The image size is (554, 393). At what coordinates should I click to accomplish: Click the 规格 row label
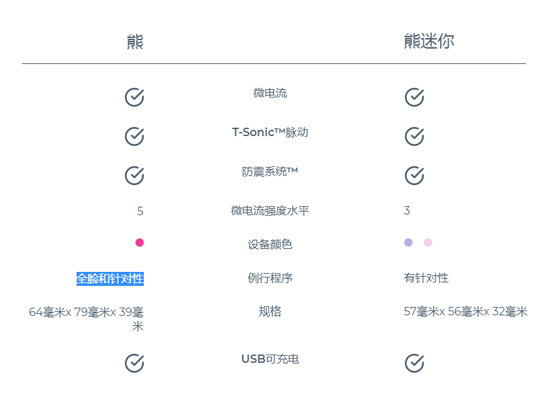[x=270, y=311]
